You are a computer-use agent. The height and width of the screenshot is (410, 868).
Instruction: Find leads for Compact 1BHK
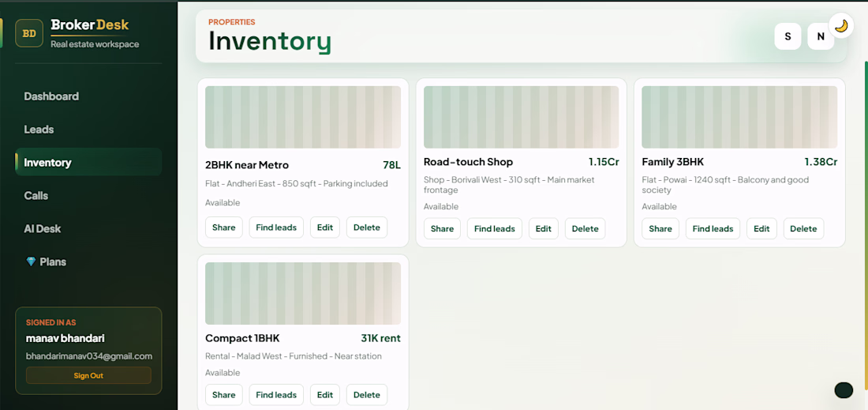[276, 394]
